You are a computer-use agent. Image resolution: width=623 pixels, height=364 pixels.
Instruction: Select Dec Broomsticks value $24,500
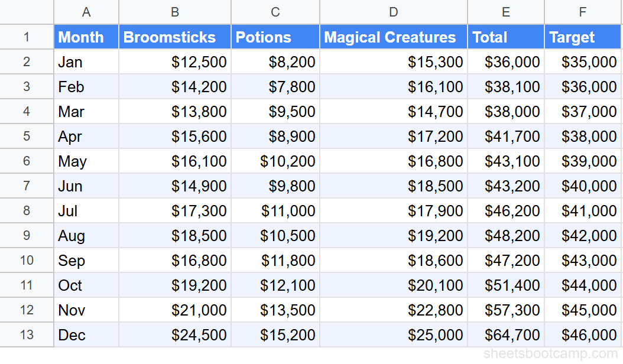tap(175, 335)
